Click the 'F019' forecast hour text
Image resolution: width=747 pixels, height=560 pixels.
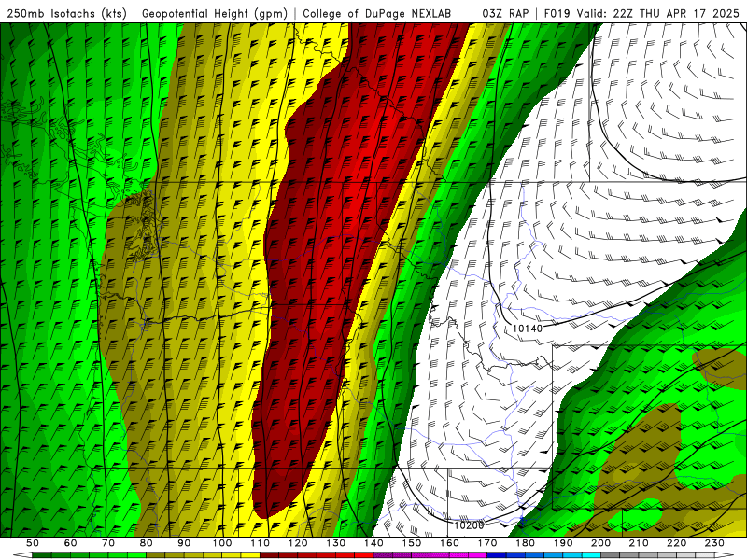point(557,13)
